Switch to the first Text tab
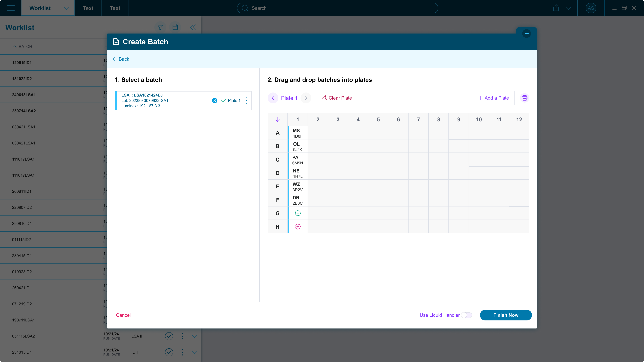 coord(88,8)
